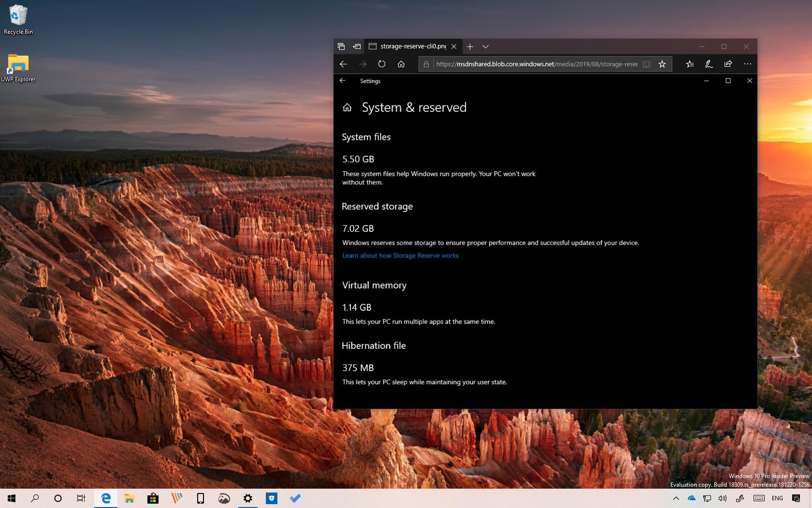Open the Windows Start menu

[12, 498]
